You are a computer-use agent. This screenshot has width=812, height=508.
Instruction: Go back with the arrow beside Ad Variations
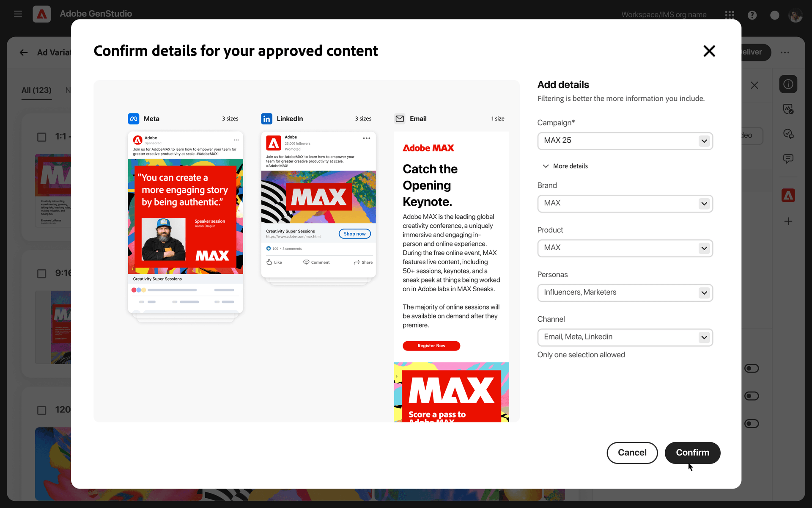(x=24, y=52)
